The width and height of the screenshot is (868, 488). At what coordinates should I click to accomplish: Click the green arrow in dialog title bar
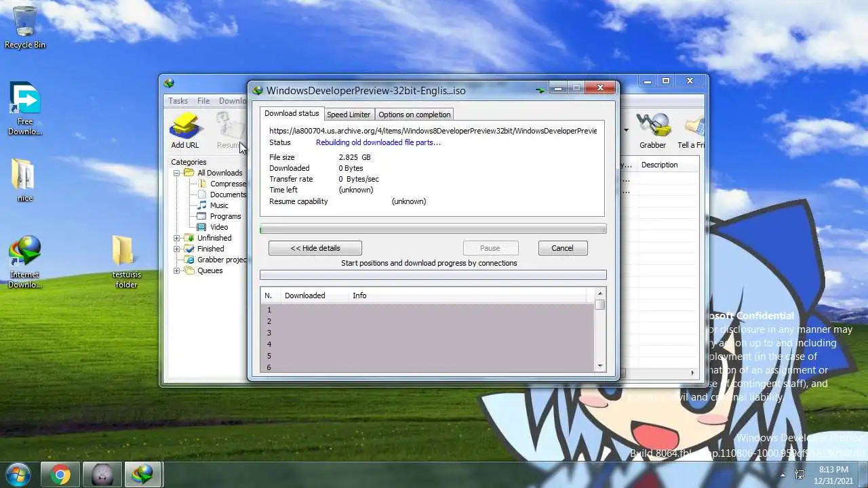540,89
